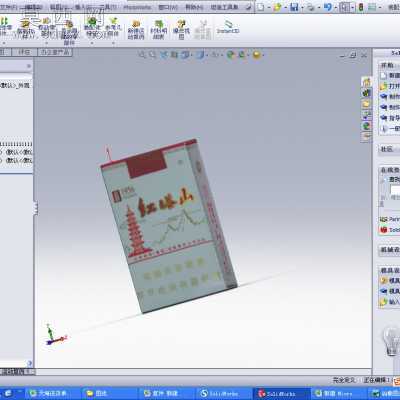
Task: Click the Open file folder icon
Action: (x=277, y=7)
